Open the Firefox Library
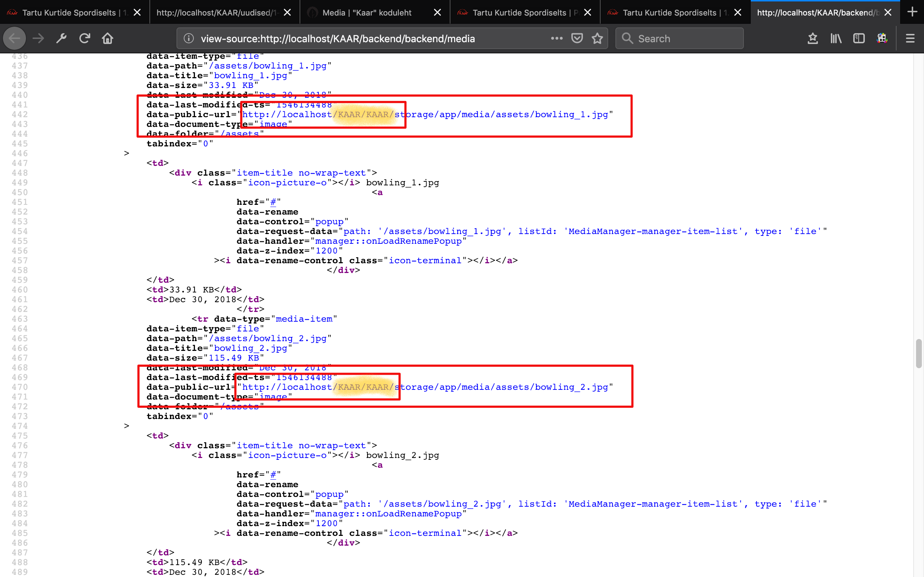This screenshot has width=924, height=577. click(836, 38)
